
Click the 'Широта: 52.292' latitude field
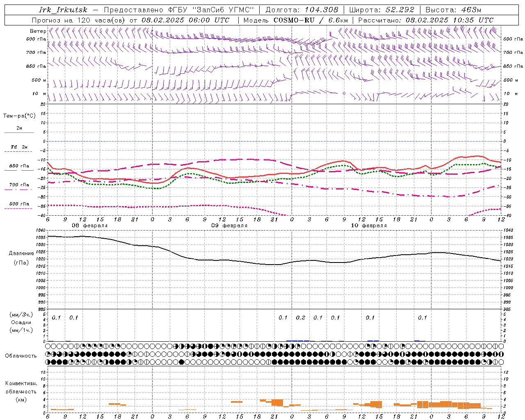(382, 10)
